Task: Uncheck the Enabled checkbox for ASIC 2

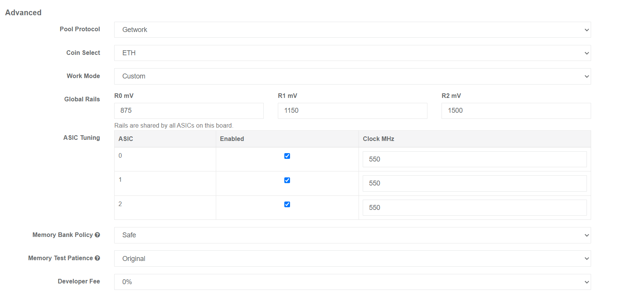Action: tap(287, 204)
